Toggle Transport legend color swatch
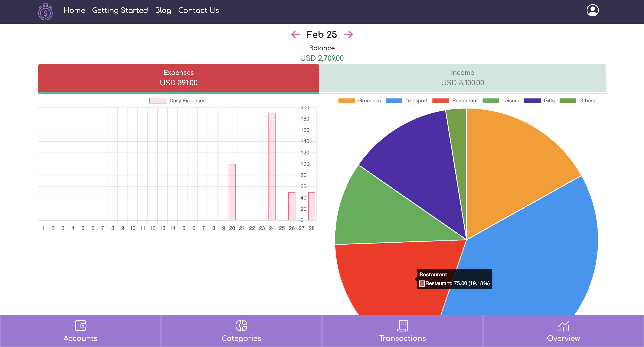This screenshot has width=644, height=347. pos(394,101)
